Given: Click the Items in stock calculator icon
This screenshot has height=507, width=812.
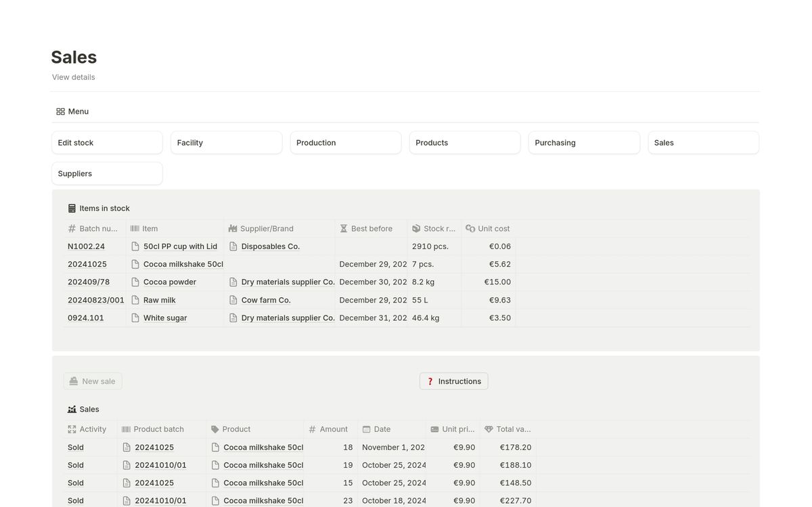Looking at the screenshot, I should click(72, 208).
